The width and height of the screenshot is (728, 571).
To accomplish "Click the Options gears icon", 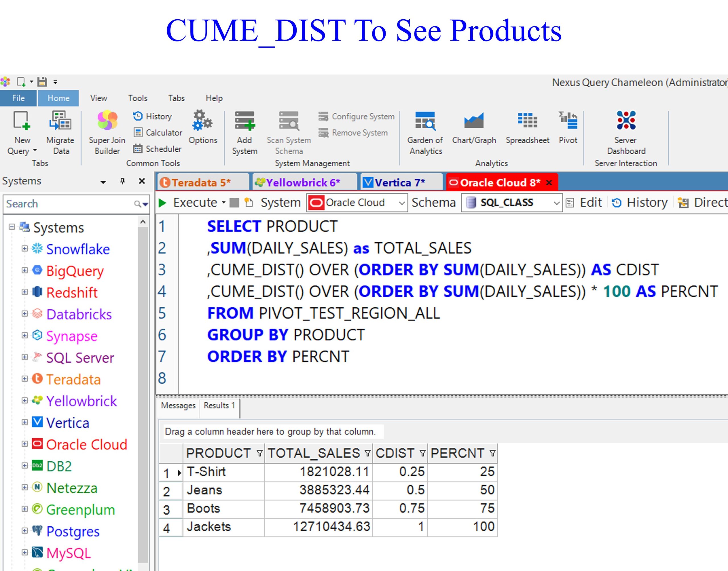I will coord(202,120).
